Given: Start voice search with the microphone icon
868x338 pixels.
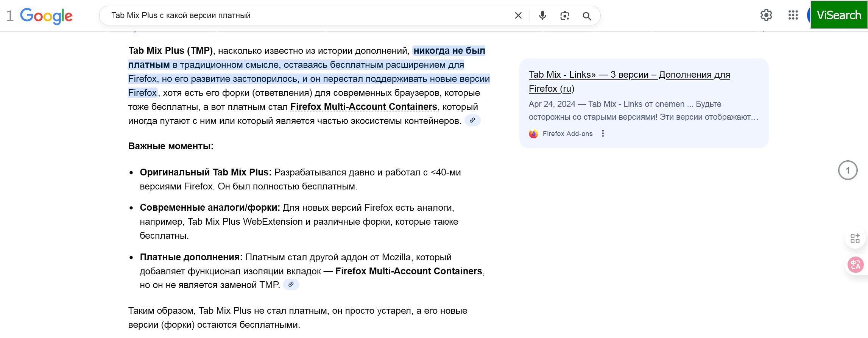Looking at the screenshot, I should click(542, 16).
